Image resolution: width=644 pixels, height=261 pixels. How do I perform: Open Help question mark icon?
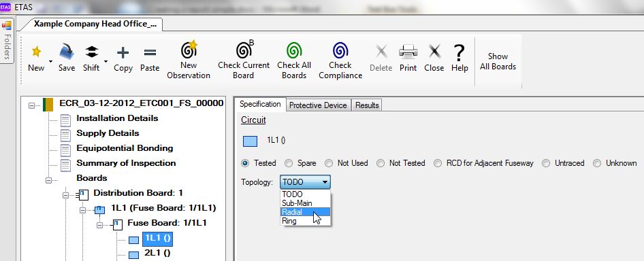click(x=460, y=52)
